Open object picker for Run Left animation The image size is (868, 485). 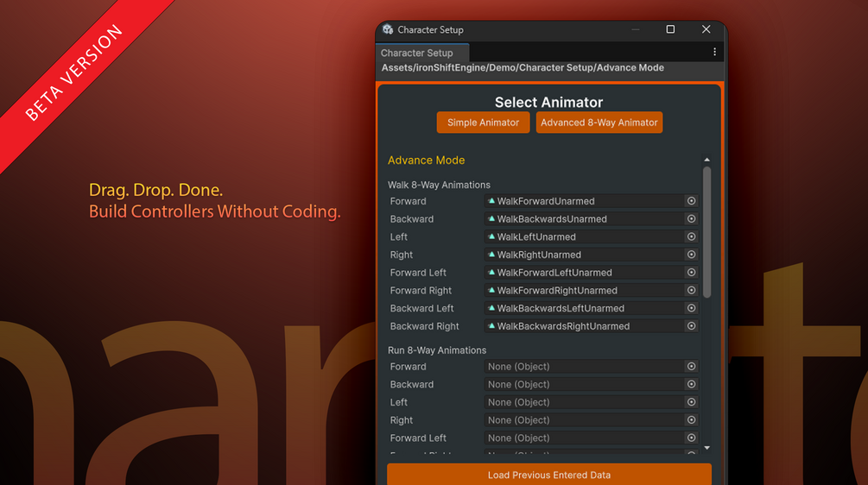pyautogui.click(x=691, y=402)
